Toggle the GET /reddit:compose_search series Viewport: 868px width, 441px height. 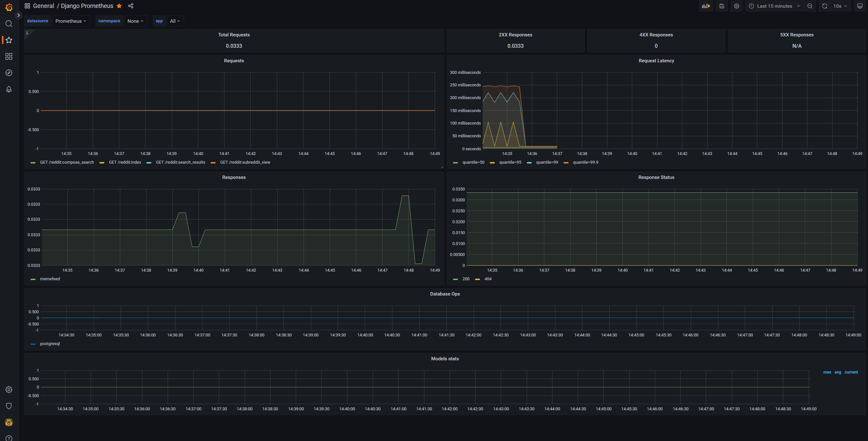[67, 162]
